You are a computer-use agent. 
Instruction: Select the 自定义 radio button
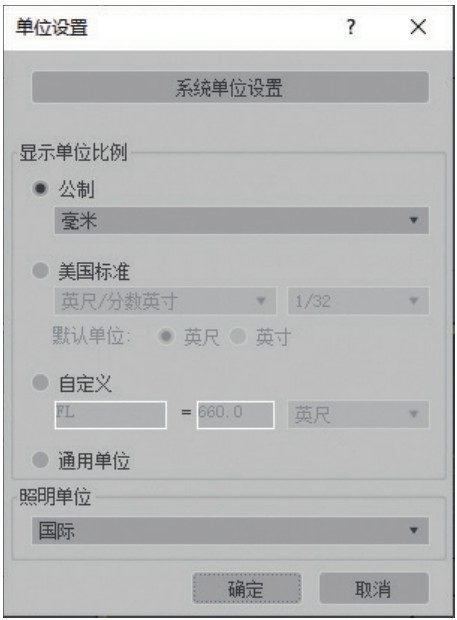[x=40, y=382]
